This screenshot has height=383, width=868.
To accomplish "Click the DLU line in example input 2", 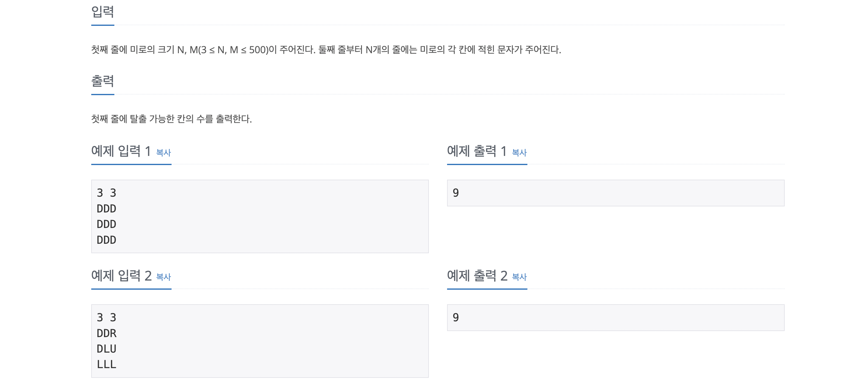I will pyautogui.click(x=106, y=349).
